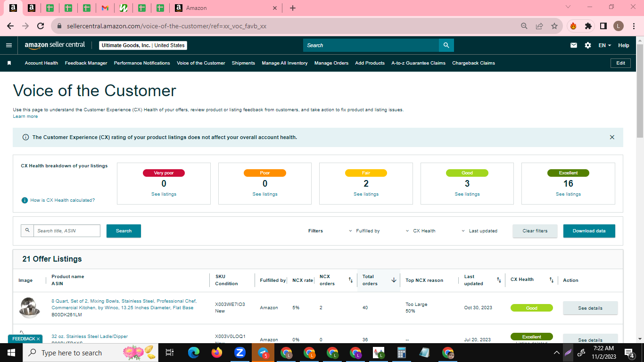Screen dimensions: 644x362
Task: Open the CX Health filter dropdown
Action: 421,231
